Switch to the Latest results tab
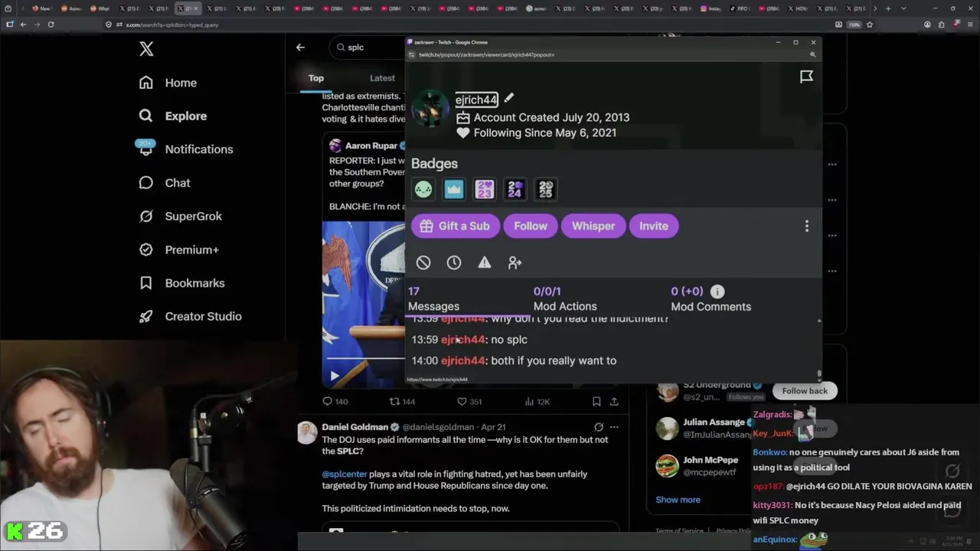 [x=382, y=78]
